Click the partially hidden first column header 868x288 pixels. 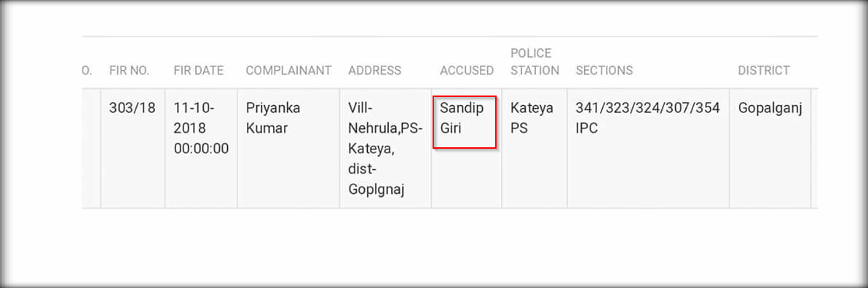pos(87,70)
